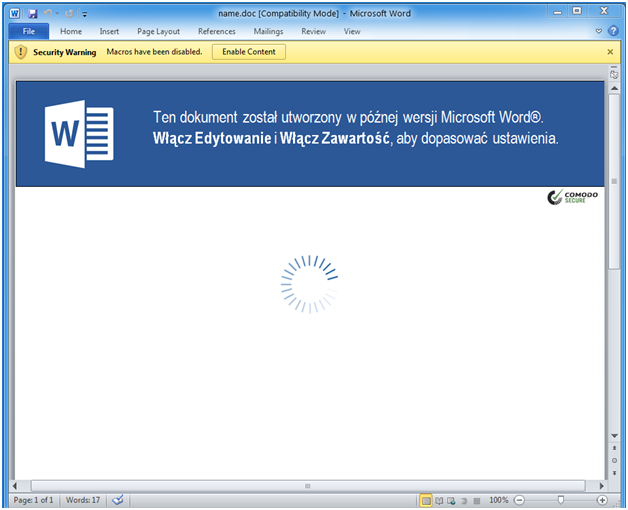The image size is (628, 510).
Task: Toggle Draft view in status bar
Action: 477,499
